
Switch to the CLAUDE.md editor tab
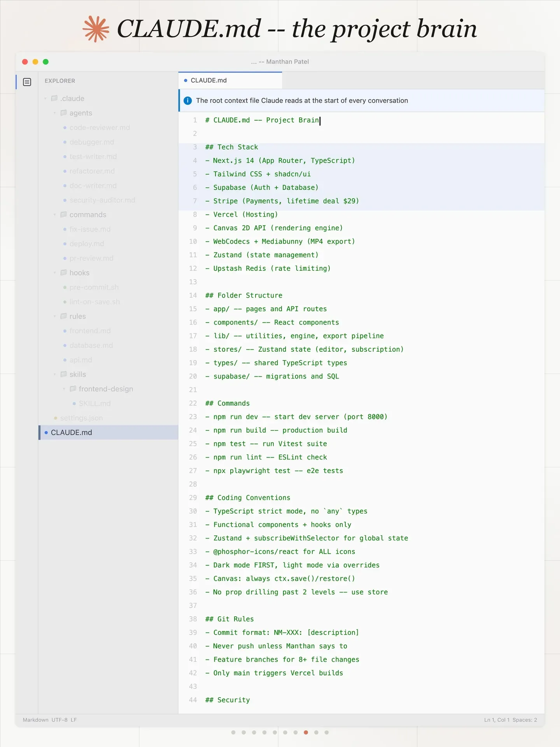tap(230, 81)
